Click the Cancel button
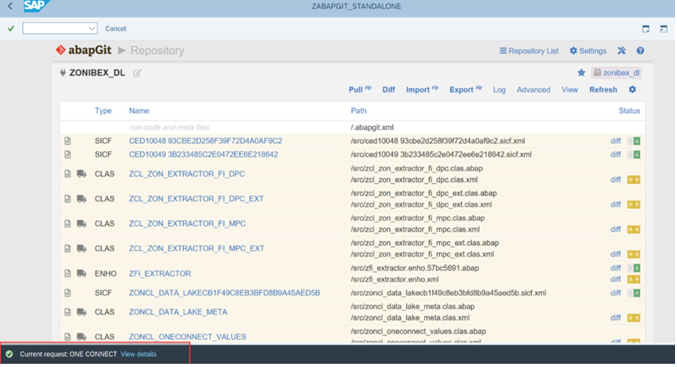Image resolution: width=677 pixels, height=367 pixels. pyautogui.click(x=116, y=28)
